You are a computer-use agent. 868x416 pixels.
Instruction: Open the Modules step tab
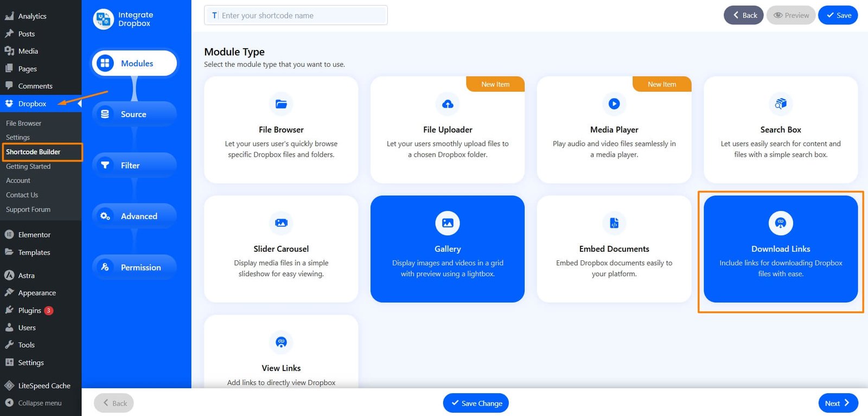[x=134, y=63]
